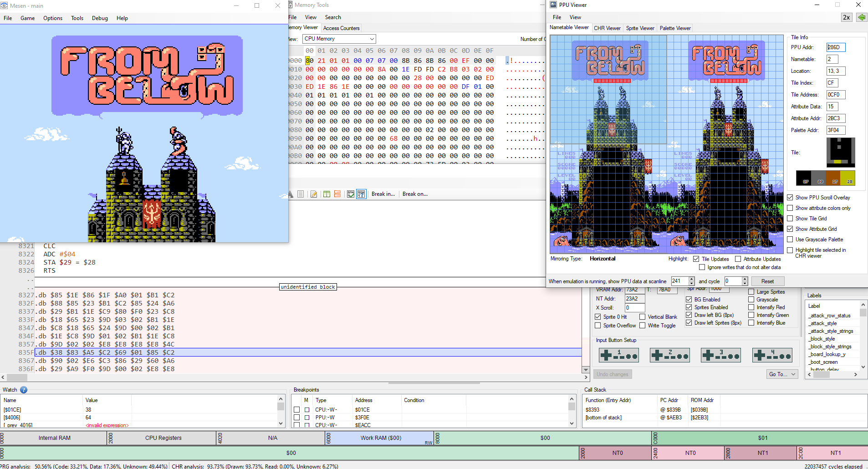This screenshot has height=469, width=868.
Task: Open the Tools menu in Mesen
Action: click(x=77, y=18)
